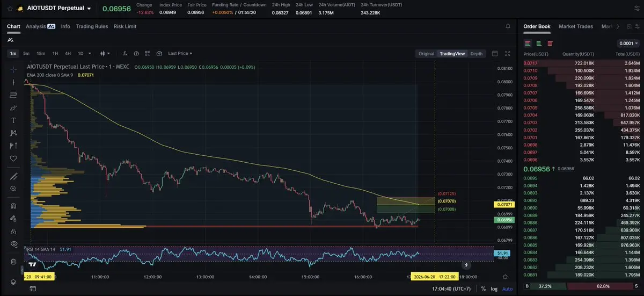
Task: Take a chart snapshot with camera icon
Action: point(159,54)
